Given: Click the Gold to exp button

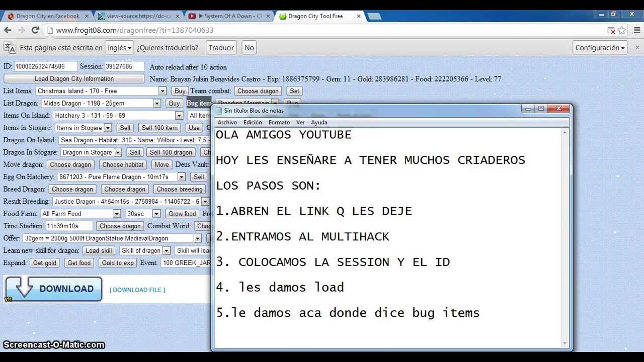Looking at the screenshot, I should tap(118, 263).
